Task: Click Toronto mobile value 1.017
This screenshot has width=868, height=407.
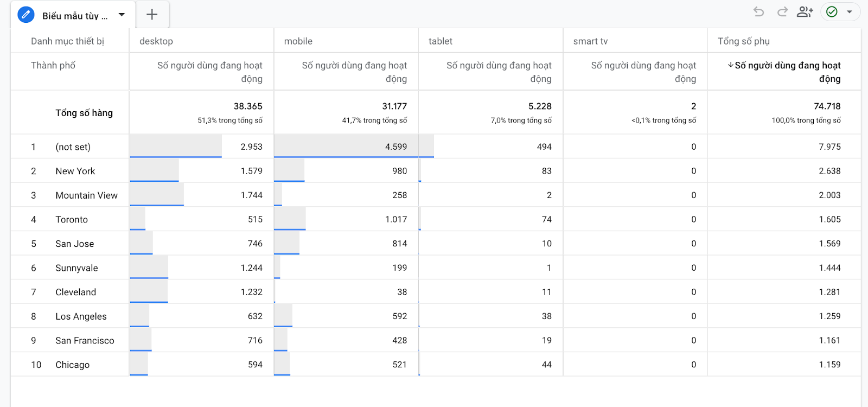Action: [x=396, y=219]
